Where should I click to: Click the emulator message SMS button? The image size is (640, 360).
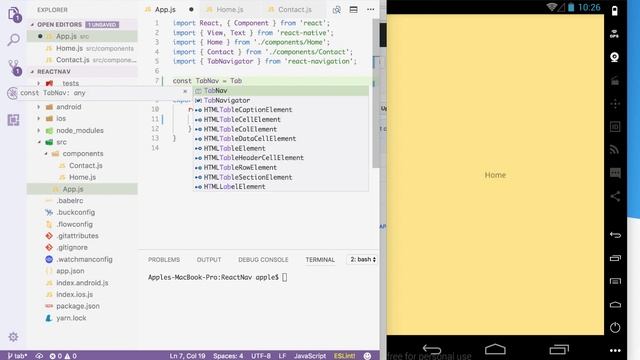click(615, 173)
